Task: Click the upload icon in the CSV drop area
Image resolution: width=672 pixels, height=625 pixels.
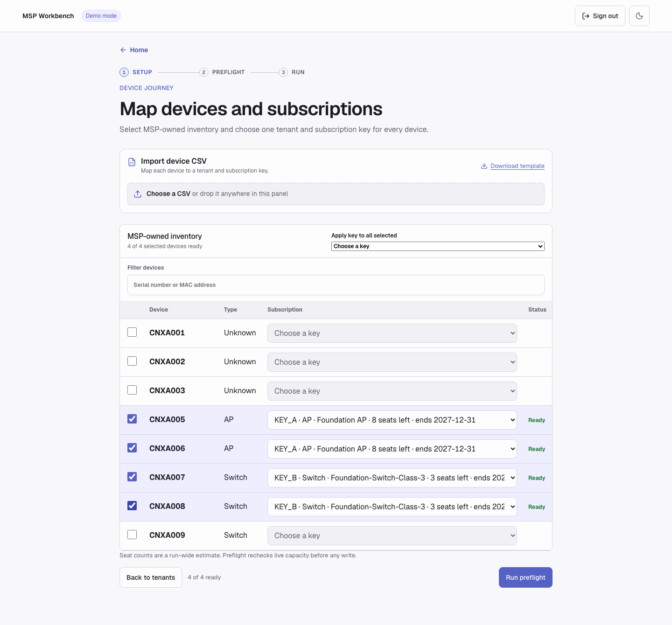Action: coord(138,194)
